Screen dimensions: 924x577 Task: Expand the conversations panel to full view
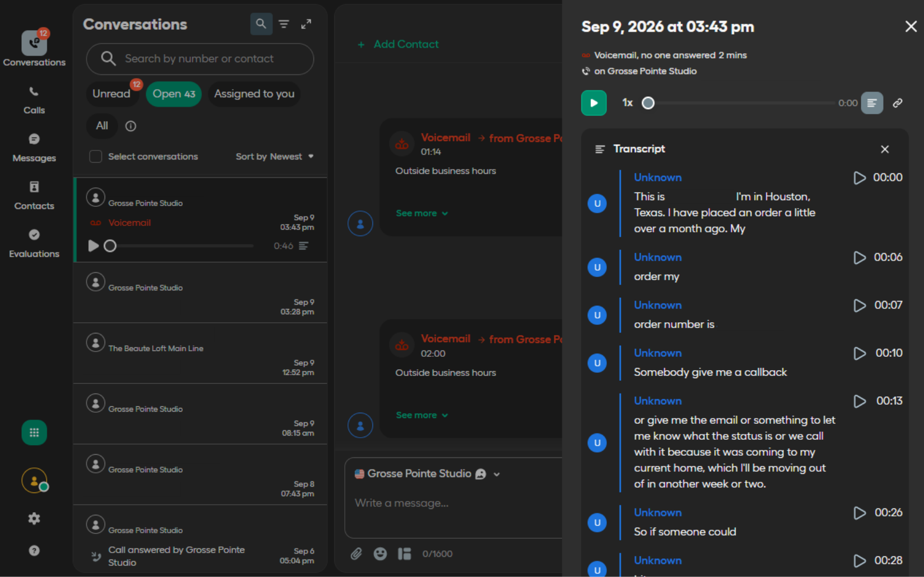click(306, 24)
